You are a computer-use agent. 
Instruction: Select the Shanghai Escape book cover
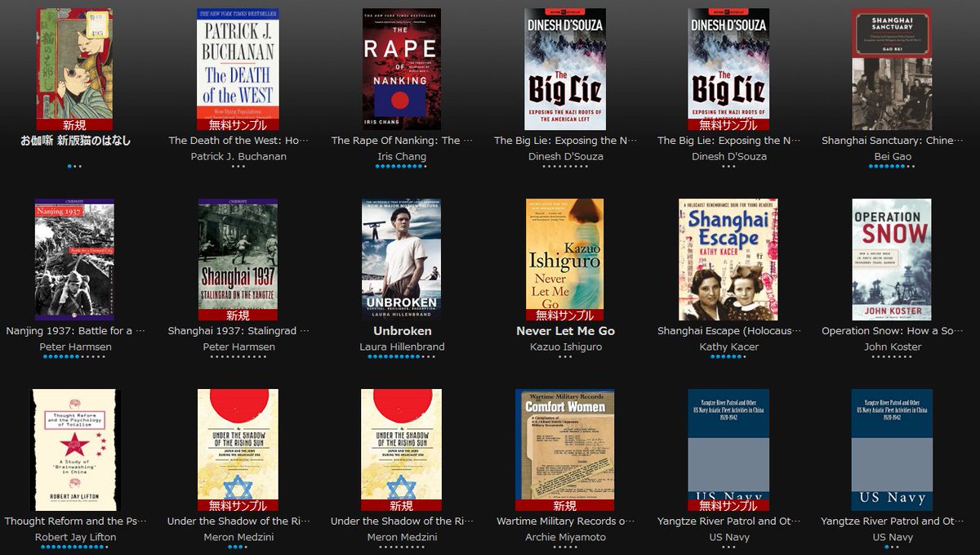point(728,259)
